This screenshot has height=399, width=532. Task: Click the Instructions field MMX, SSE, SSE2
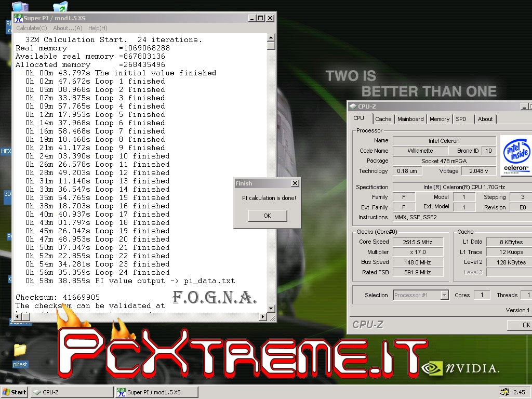(x=462, y=217)
